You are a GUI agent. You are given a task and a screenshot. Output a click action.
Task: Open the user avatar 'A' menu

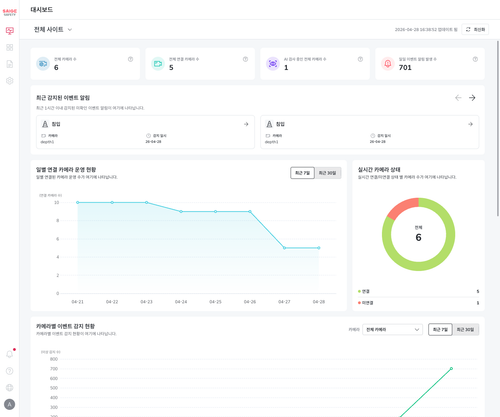pos(9,405)
